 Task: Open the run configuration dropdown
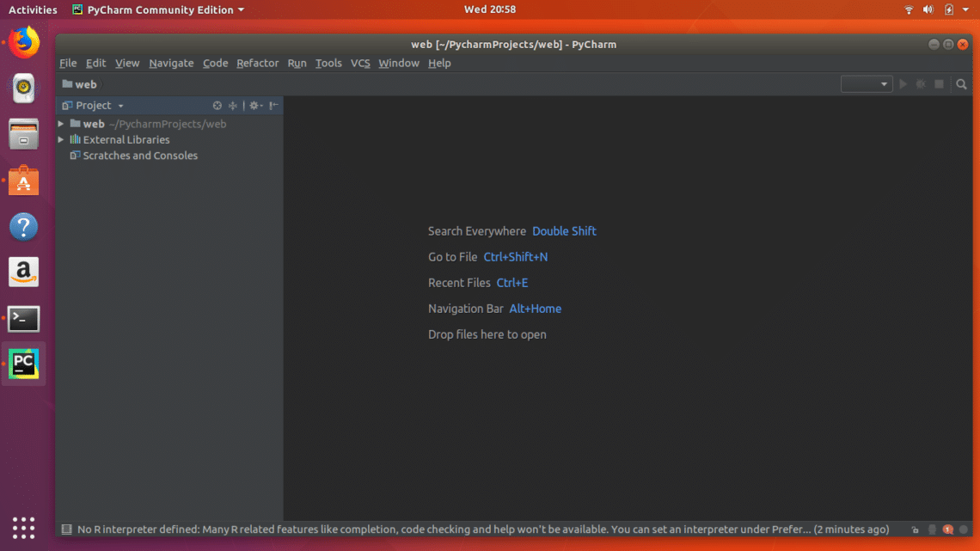[x=867, y=84]
